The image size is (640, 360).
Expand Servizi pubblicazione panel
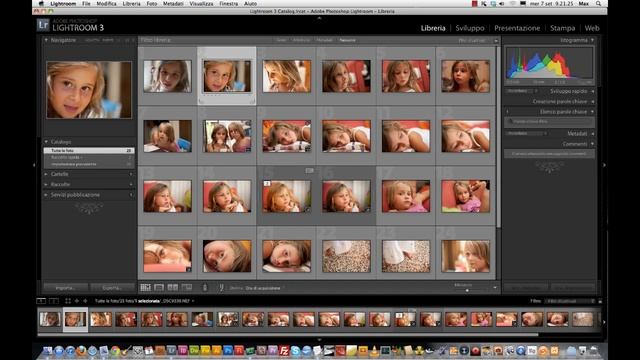[46, 195]
